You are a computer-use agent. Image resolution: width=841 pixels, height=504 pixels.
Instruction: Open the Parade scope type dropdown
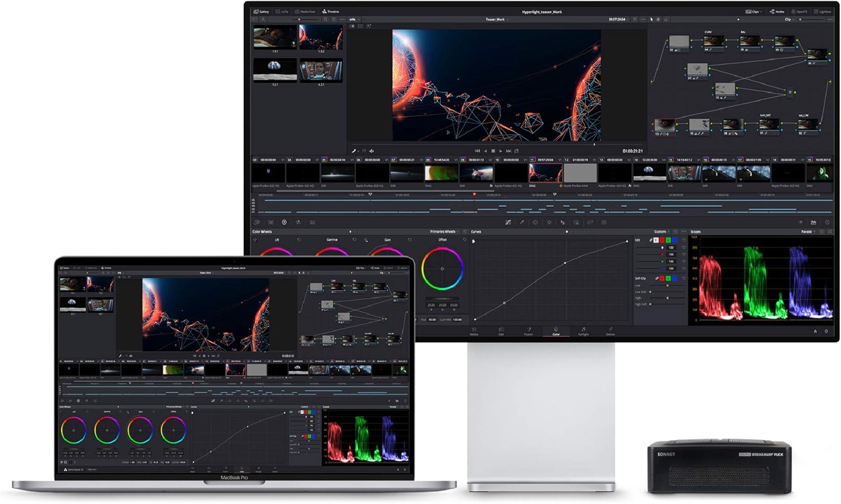tap(808, 232)
